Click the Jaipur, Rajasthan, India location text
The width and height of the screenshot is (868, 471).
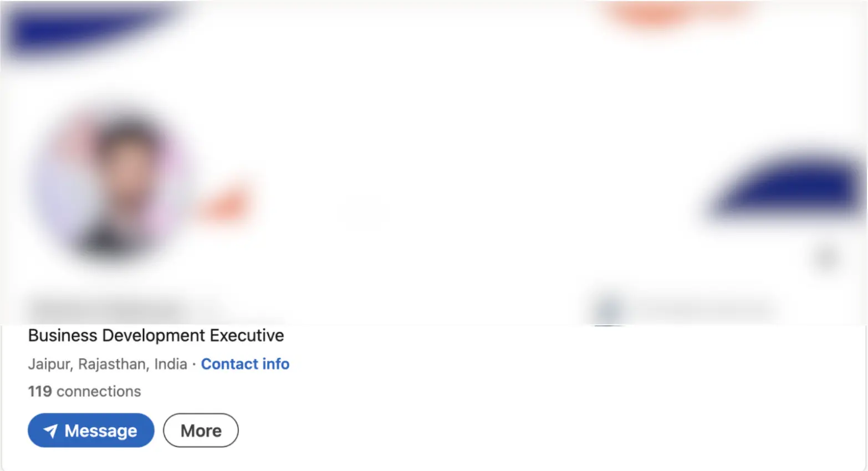[x=108, y=364]
